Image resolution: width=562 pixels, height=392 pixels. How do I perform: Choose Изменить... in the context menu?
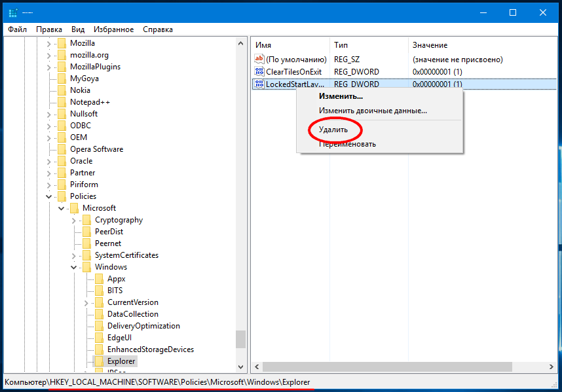[x=341, y=96]
